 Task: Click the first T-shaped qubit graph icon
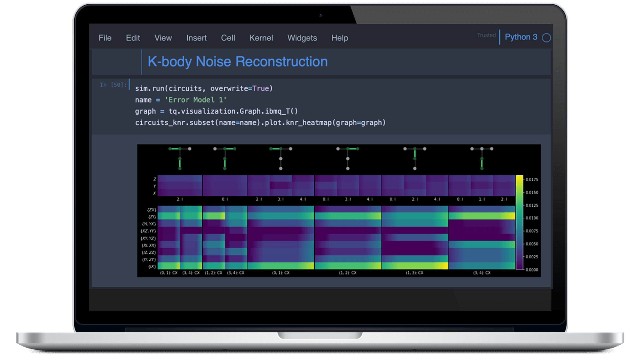coord(180,158)
